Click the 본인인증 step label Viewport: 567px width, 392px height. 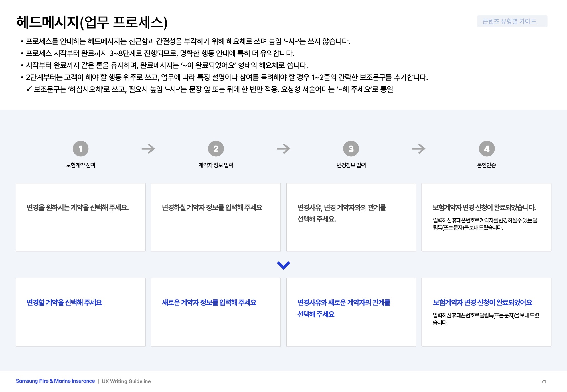pos(486,165)
